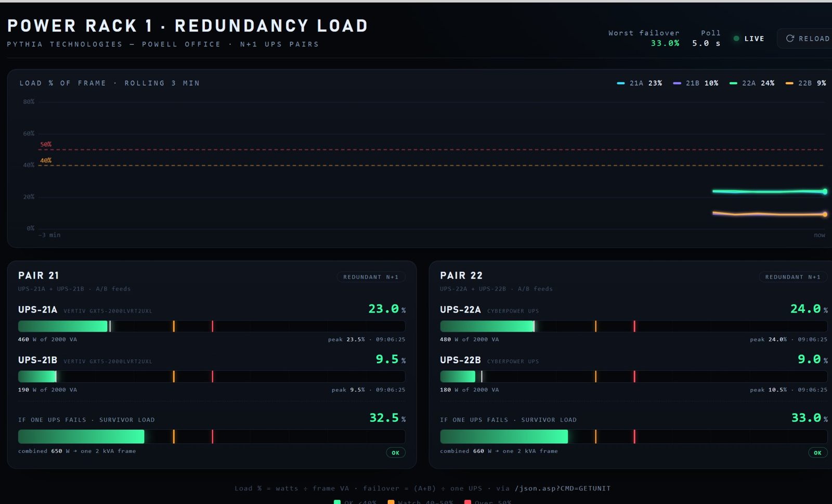
Task: Click the UPS-21B 9.5% reading
Action: (391, 360)
